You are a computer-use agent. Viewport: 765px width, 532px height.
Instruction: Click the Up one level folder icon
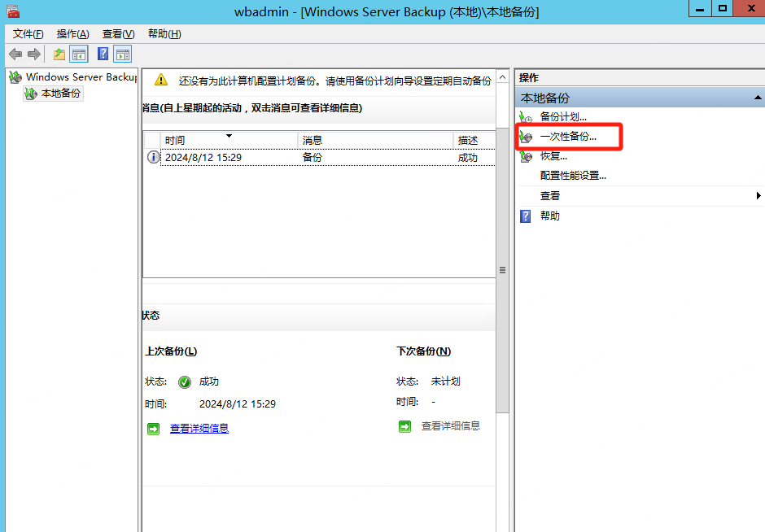(59, 55)
